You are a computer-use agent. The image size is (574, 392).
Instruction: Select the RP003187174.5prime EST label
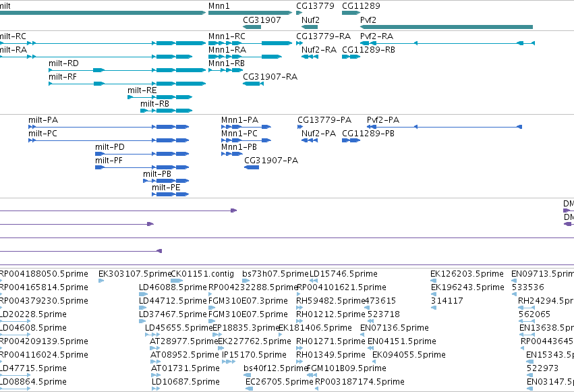click(360, 382)
